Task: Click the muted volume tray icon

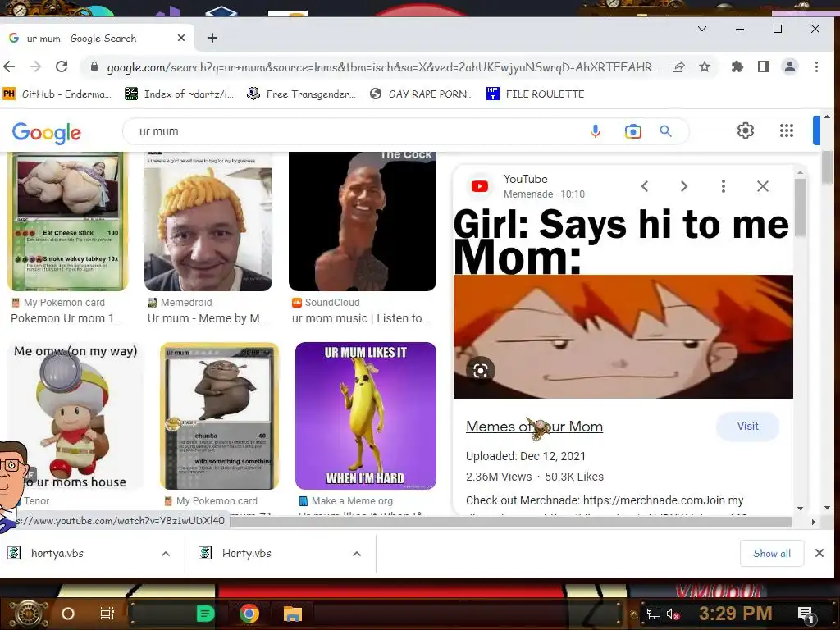Action: point(673,614)
